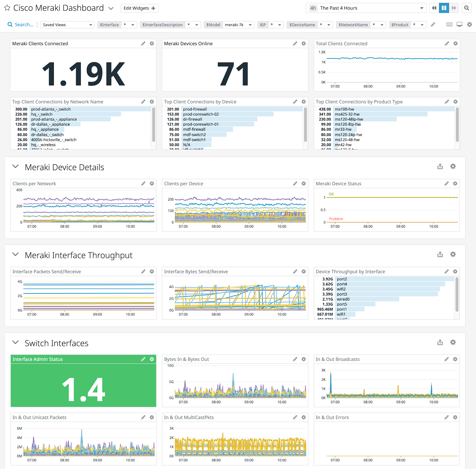Star the Cisco Meraki Dashboard as favorite
Image resolution: width=476 pixels, height=469 pixels.
point(7,8)
